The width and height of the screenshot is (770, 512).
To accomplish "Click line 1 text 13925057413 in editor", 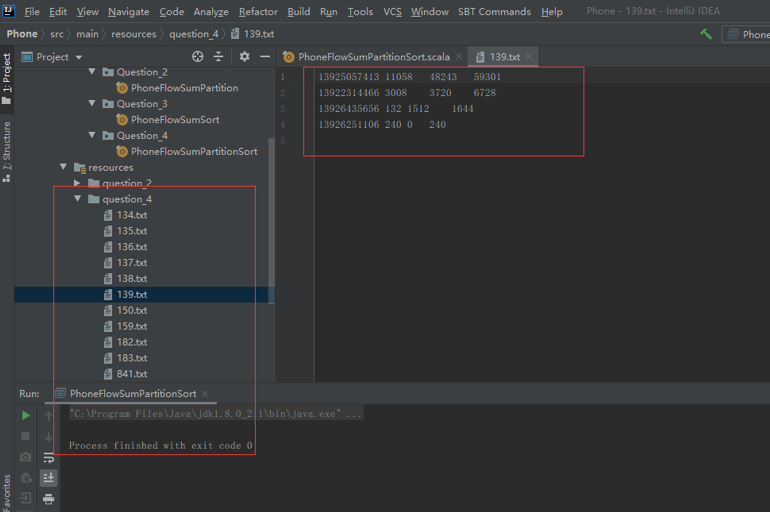I will pos(349,77).
